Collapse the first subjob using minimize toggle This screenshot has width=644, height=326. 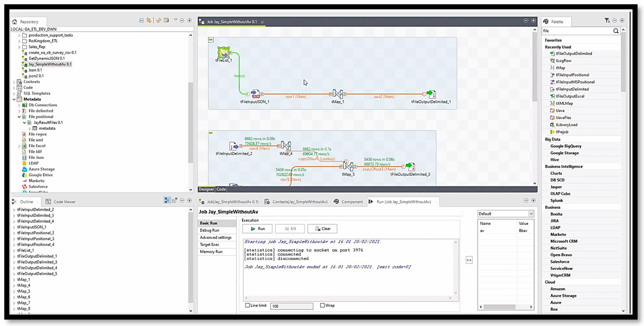click(211, 39)
